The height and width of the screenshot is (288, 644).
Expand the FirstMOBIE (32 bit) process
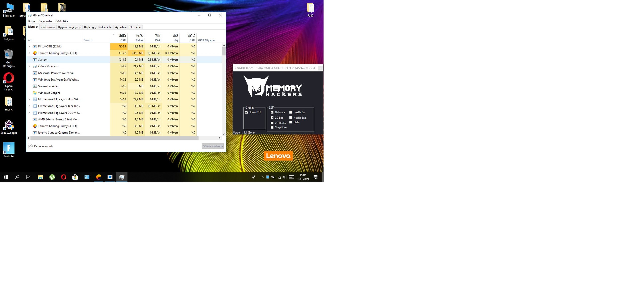pos(29,46)
